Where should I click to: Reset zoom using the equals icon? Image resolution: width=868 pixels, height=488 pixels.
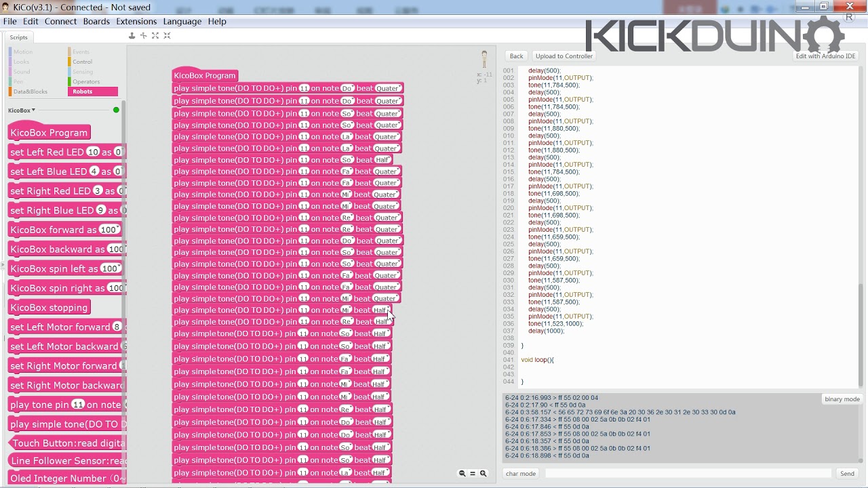click(473, 473)
